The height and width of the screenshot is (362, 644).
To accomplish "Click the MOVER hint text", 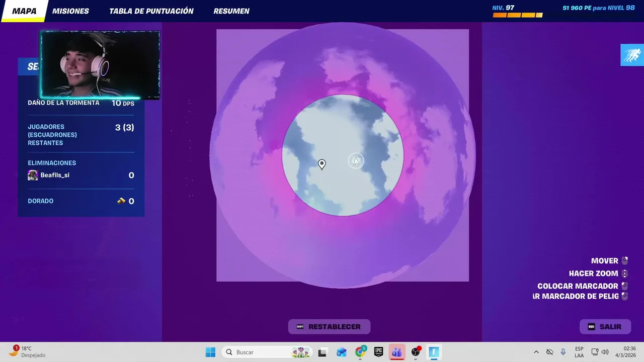I will 605,260.
